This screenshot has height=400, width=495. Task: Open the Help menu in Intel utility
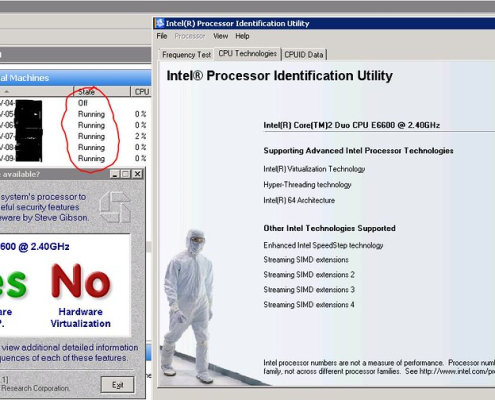point(242,36)
